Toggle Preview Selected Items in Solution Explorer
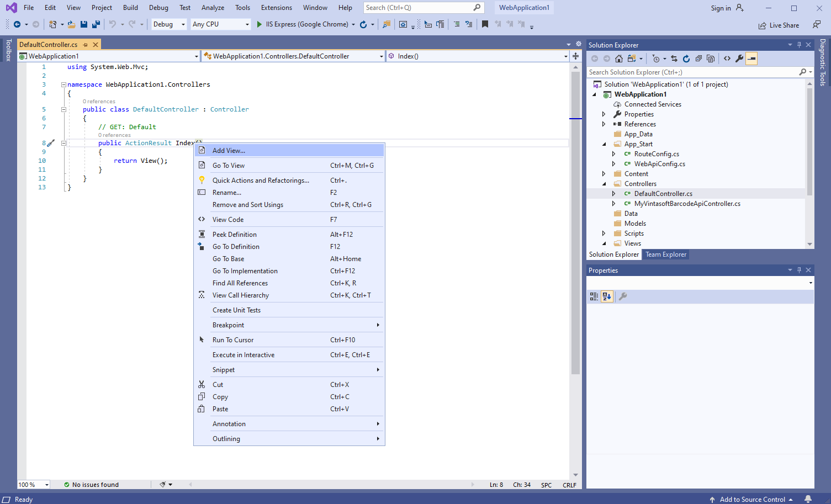Viewport: 831px width, 504px height. click(x=751, y=59)
